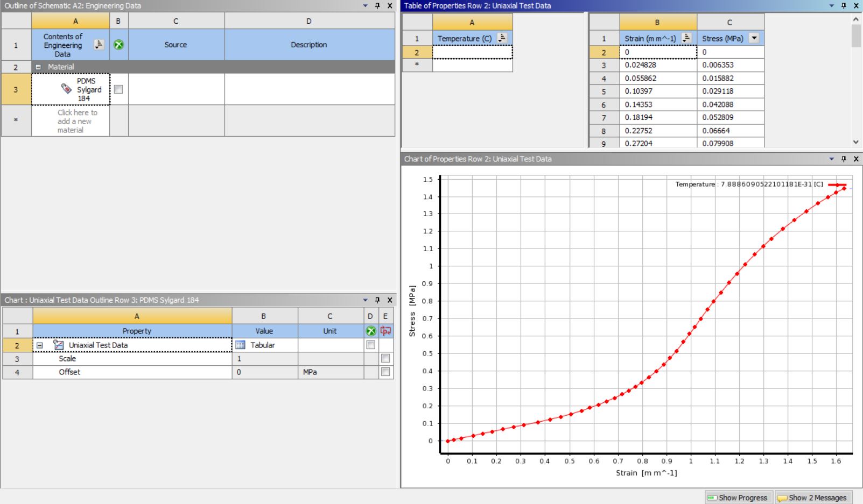863x504 pixels.
Task: Select strain cell 0.024828
Action: pos(658,65)
